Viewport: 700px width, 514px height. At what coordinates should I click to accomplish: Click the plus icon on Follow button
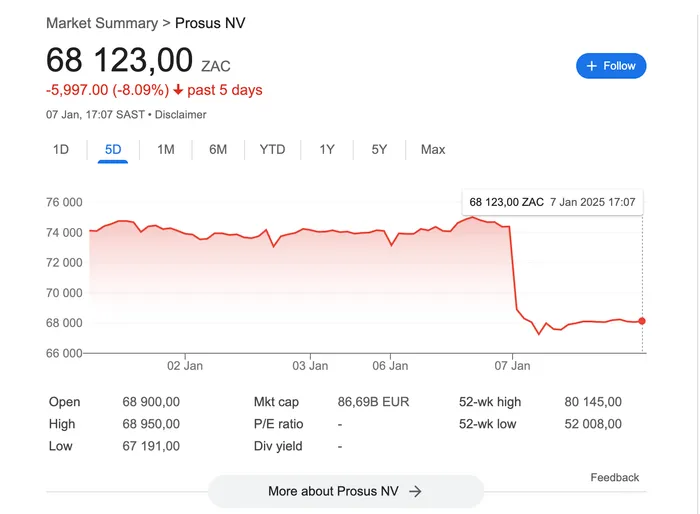click(x=592, y=66)
